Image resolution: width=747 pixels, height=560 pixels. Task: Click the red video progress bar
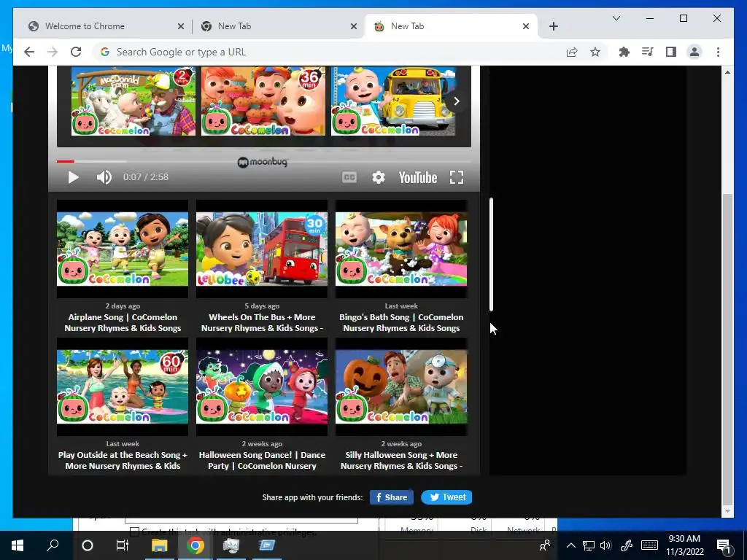[x=65, y=161]
